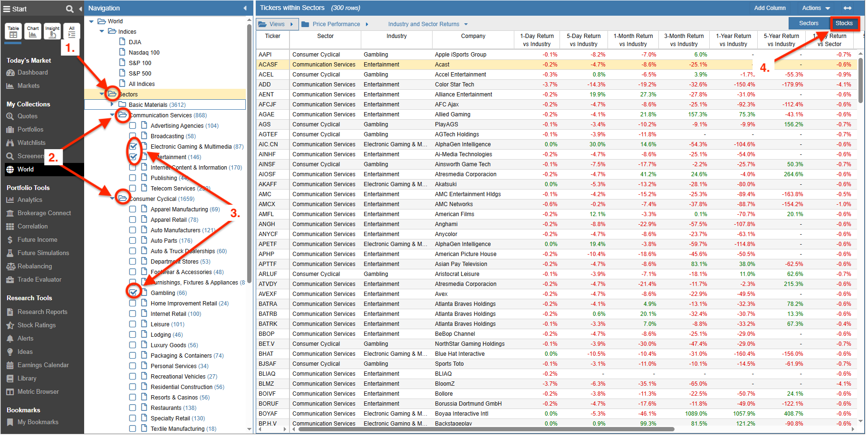The width and height of the screenshot is (868, 437).
Task: Open Price Performance breadcrumb menu
Action: tap(335, 24)
